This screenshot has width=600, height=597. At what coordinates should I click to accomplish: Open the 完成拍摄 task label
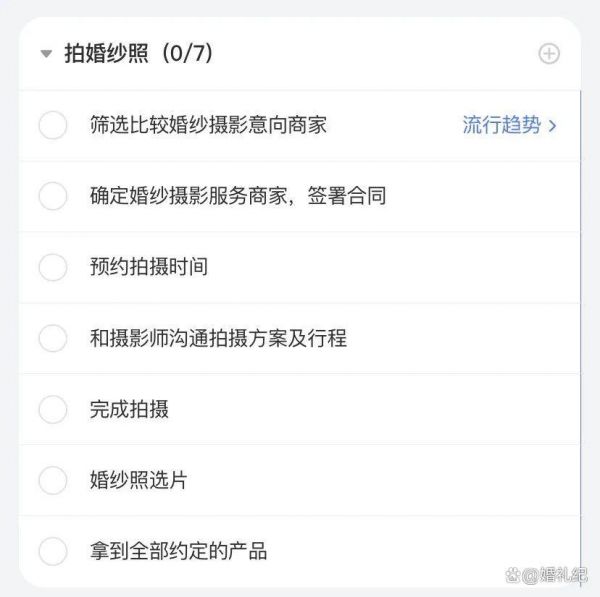point(129,409)
